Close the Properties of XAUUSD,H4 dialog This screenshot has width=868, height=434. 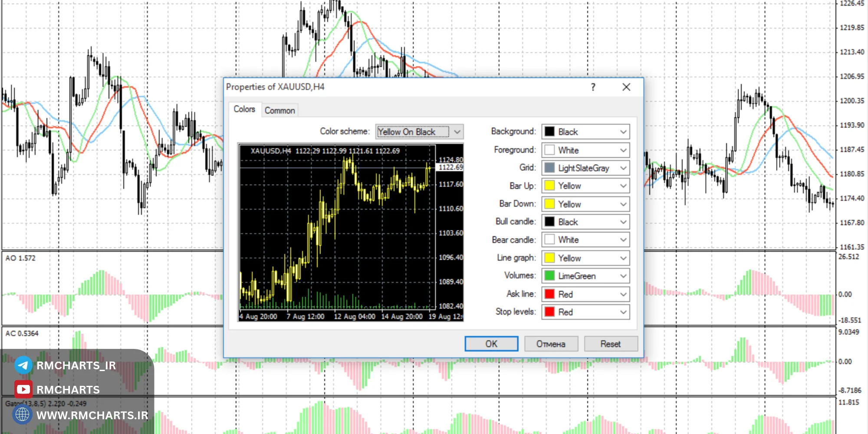[626, 87]
